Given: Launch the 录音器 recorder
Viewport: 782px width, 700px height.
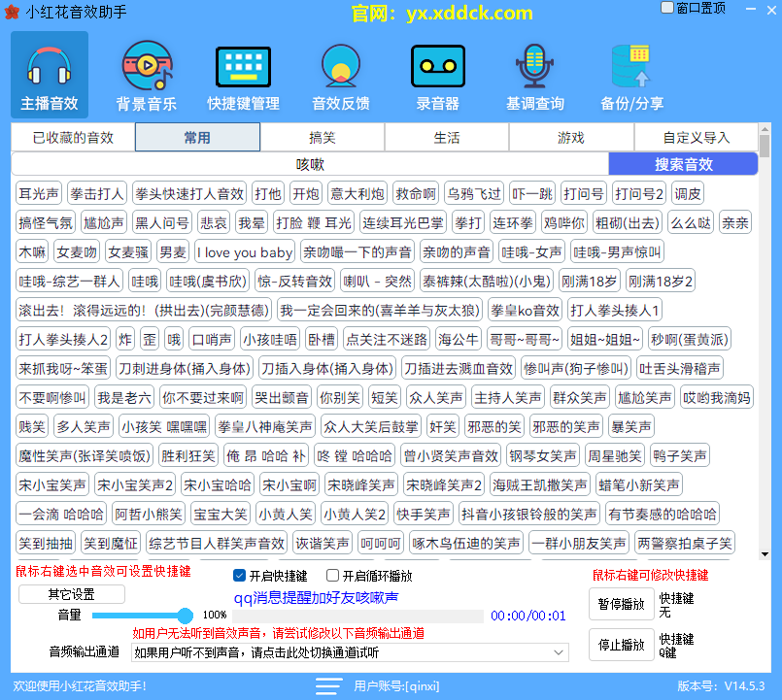Looking at the screenshot, I should (437, 75).
